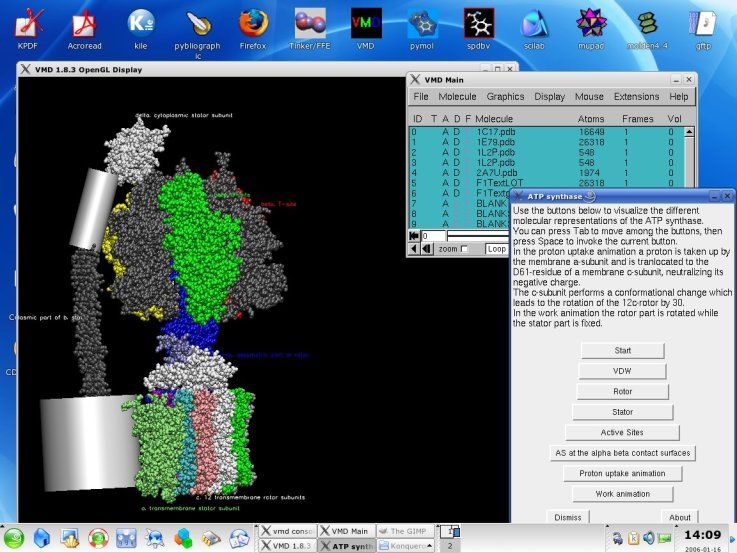Click the VDW button
Screen dimensions: 737x553
coord(622,371)
